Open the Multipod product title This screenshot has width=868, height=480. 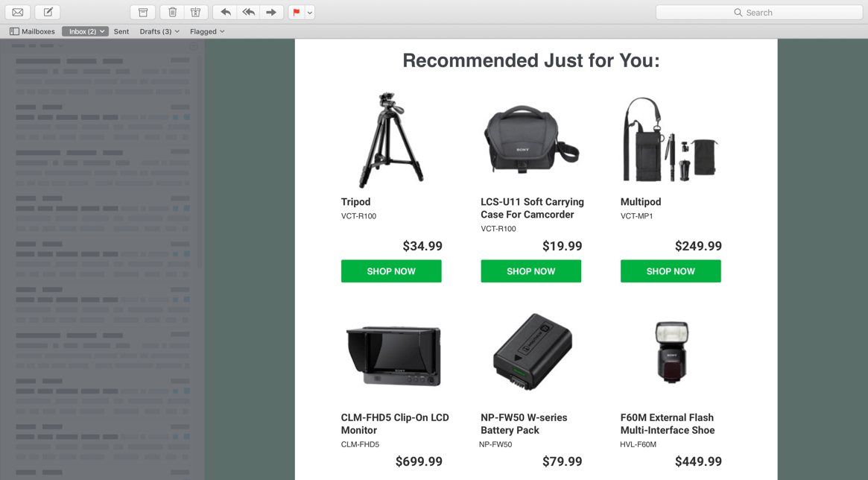coord(641,202)
